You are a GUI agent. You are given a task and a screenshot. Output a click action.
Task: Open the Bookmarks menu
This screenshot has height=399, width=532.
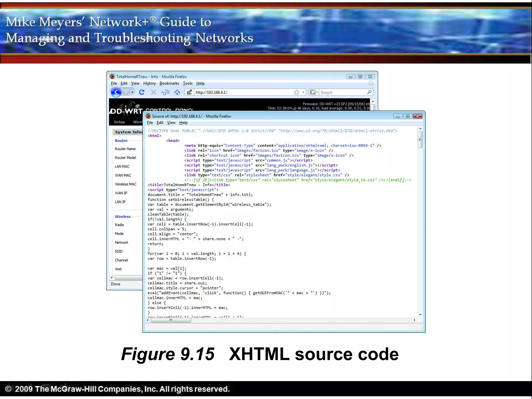coord(169,83)
